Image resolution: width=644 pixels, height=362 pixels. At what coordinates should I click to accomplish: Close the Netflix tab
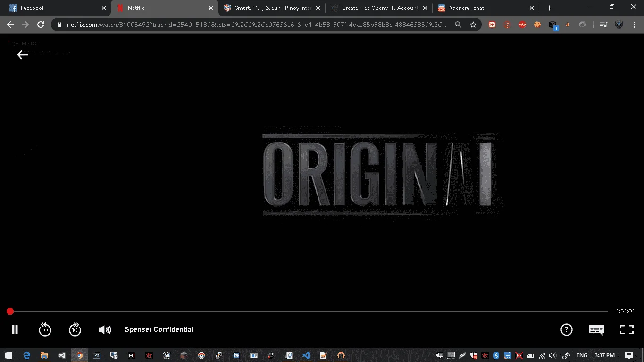pyautogui.click(x=211, y=8)
